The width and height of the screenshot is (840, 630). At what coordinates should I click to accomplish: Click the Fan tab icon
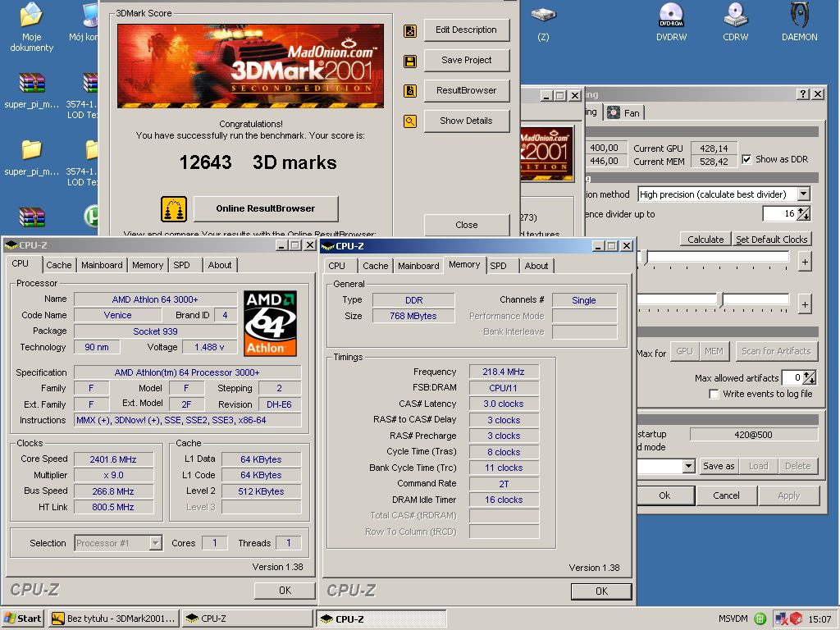click(614, 112)
